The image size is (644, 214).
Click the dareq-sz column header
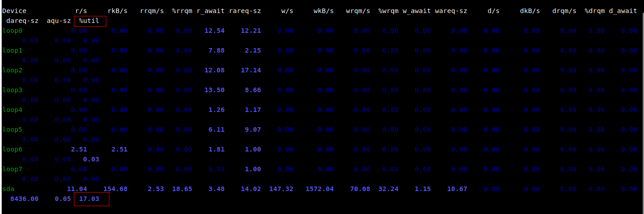[x=22, y=21]
